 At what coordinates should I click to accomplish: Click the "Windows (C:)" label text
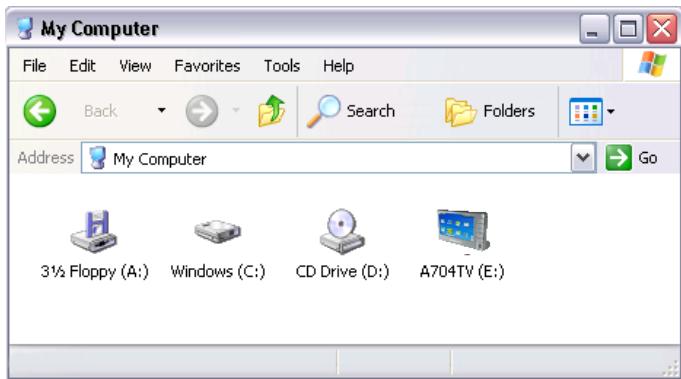[218, 272]
